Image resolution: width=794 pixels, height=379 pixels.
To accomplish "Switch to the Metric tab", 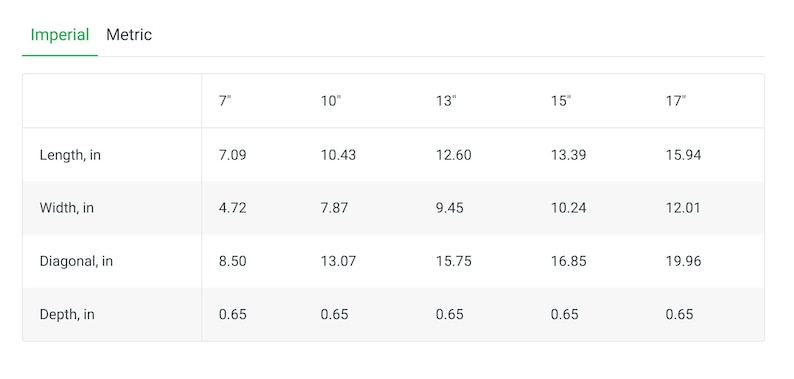I will point(129,35).
